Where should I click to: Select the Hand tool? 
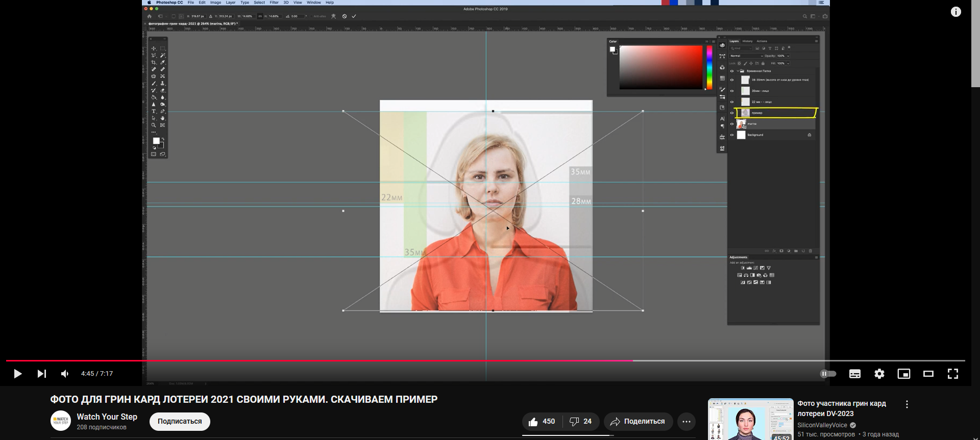163,118
